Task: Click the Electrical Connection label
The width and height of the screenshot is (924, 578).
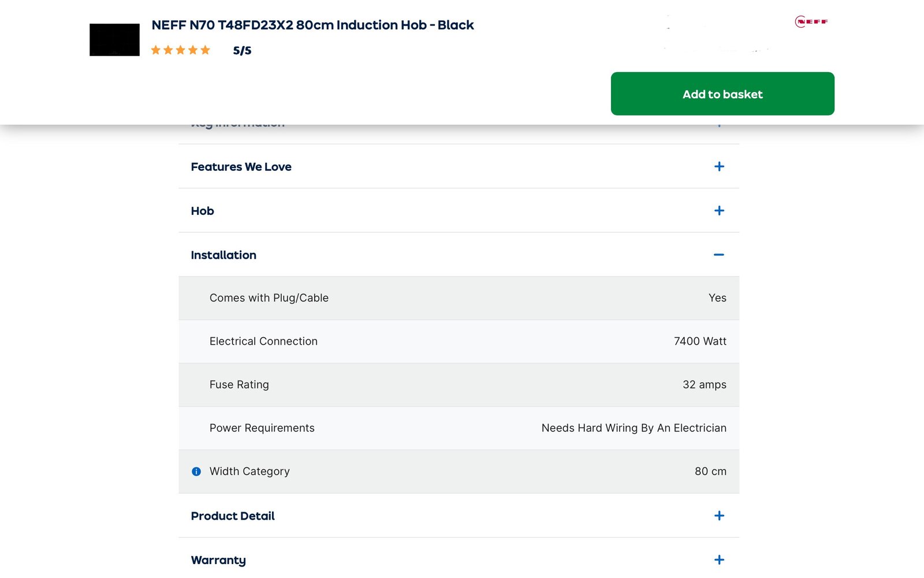Action: tap(263, 341)
